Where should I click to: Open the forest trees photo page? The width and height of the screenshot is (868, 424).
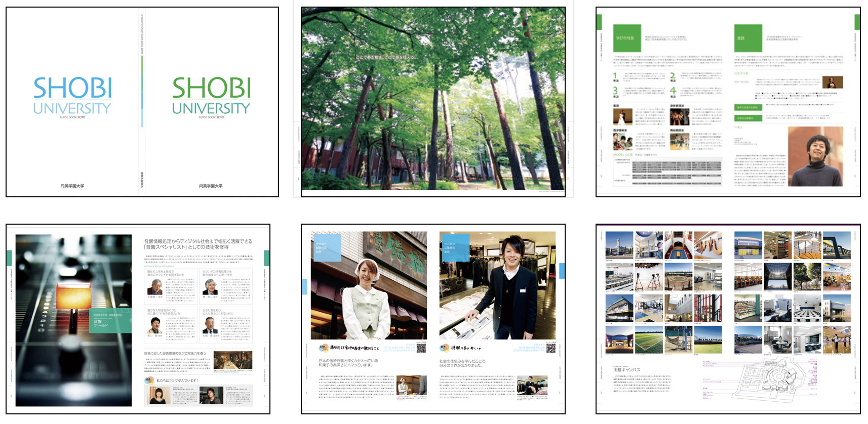pos(433,101)
